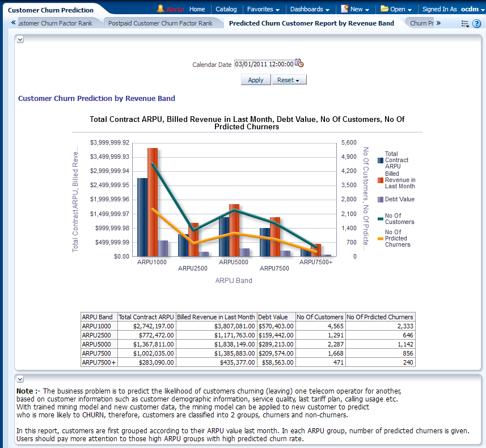Switch to Postpaid Customer Churn Factor Rank tab
The width and height of the screenshot is (486, 448).
coord(160,23)
